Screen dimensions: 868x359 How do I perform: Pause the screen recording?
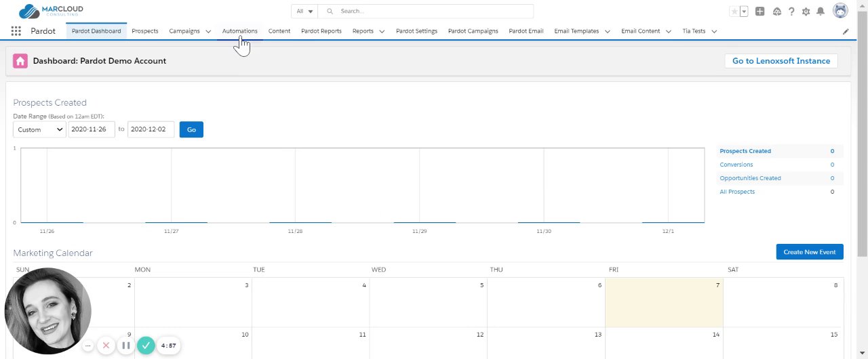pyautogui.click(x=125, y=345)
